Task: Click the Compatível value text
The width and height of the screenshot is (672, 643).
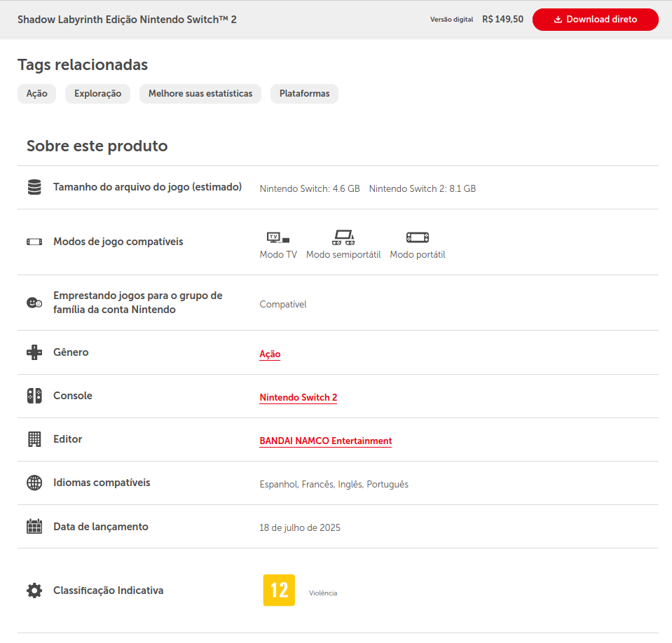Action: click(x=283, y=305)
